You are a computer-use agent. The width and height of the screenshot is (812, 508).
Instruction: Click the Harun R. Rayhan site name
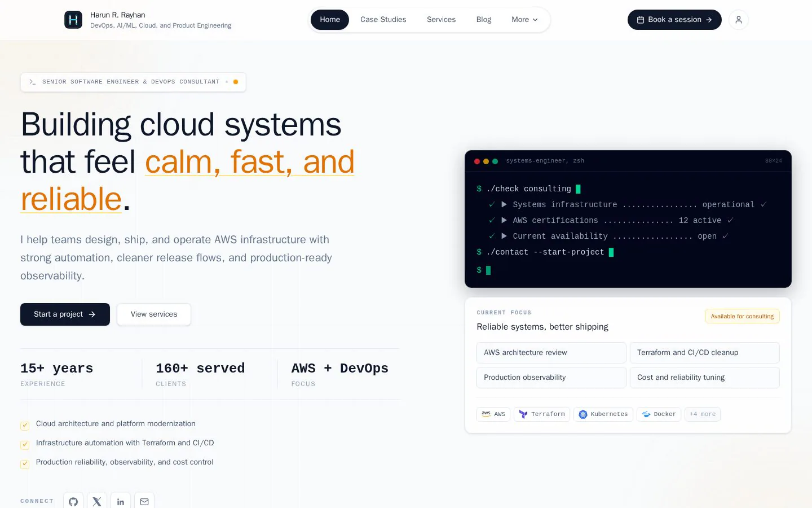tap(118, 15)
